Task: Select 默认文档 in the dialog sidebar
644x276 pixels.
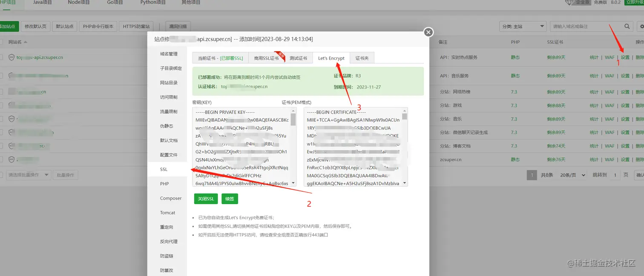Action: [x=167, y=140]
